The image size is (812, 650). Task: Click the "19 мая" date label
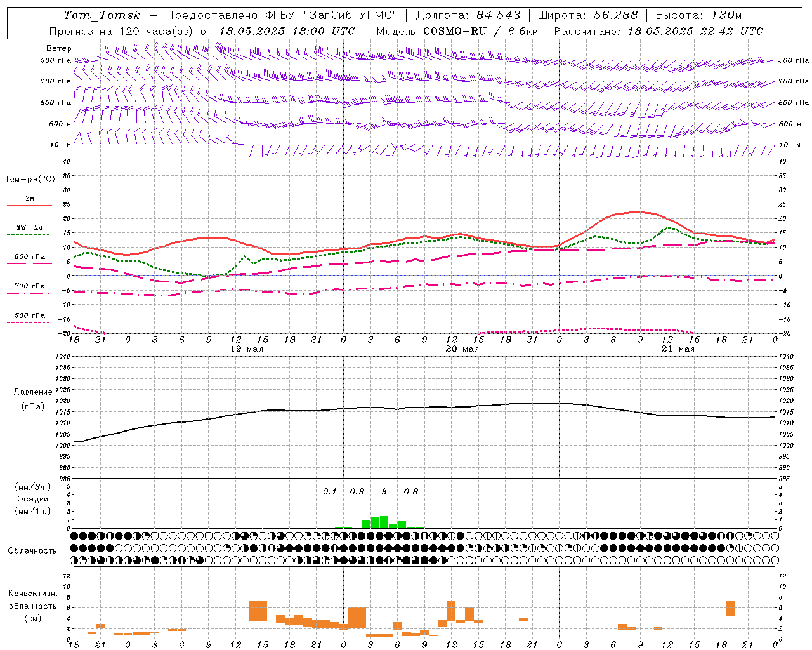tap(246, 348)
